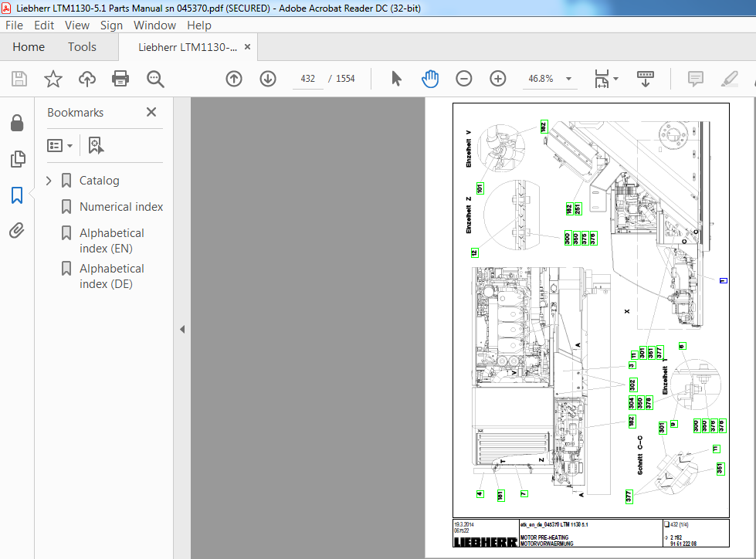Open the Help menu
The width and height of the screenshot is (756, 559).
pos(199,25)
